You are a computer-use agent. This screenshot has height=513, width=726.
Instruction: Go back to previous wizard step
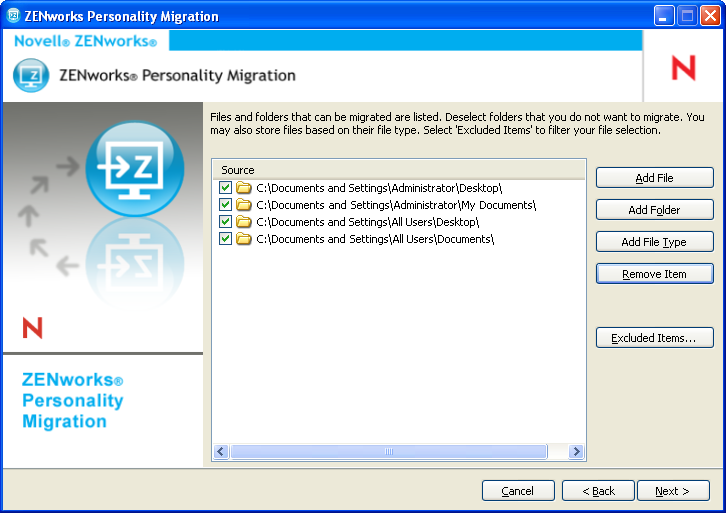point(598,490)
